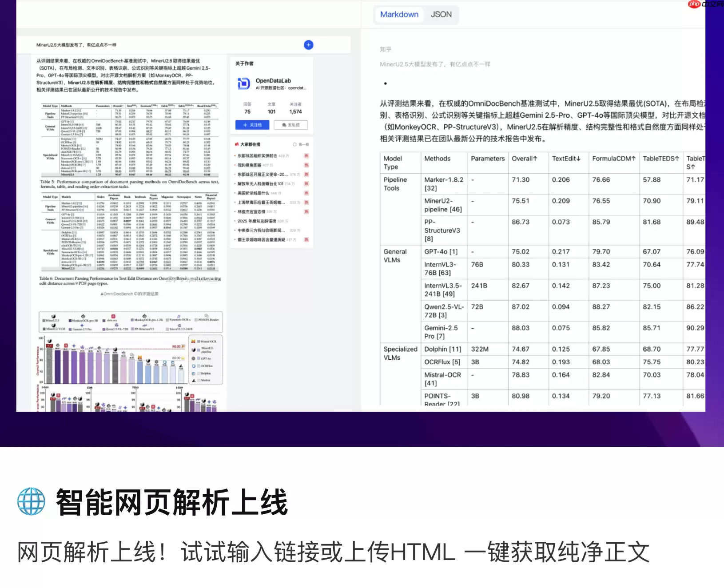Click the 网页解析上线 subtitle line

click(333, 552)
